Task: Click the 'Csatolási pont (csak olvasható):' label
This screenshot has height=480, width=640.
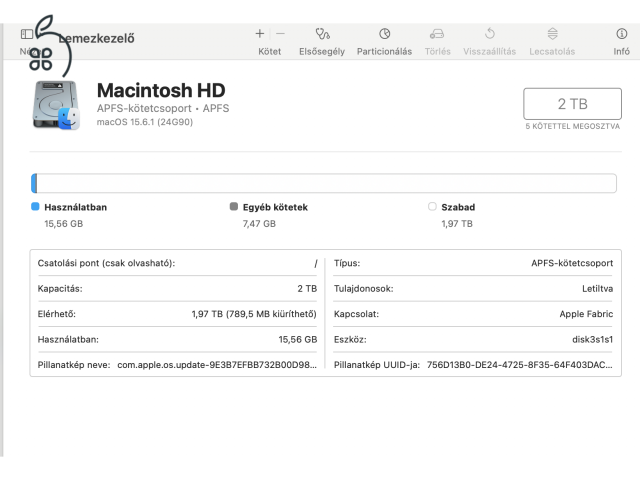Action: 106,263
